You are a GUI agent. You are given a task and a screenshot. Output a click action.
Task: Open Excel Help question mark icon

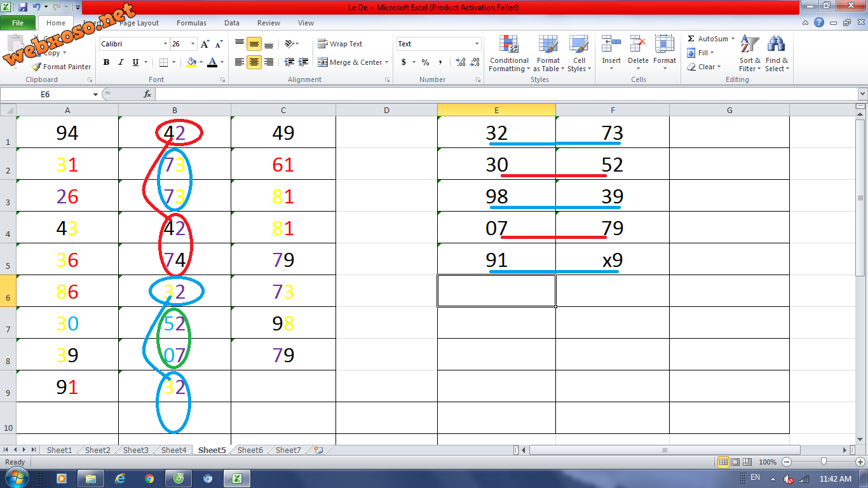click(819, 23)
